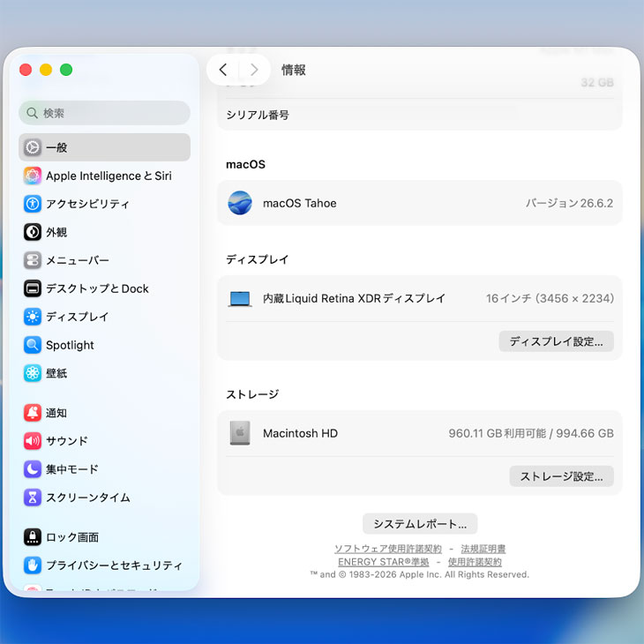Click 960.11 GB 利用可能 / 994.66 GB text
Viewport: 644px width, 644px height.
click(x=531, y=433)
